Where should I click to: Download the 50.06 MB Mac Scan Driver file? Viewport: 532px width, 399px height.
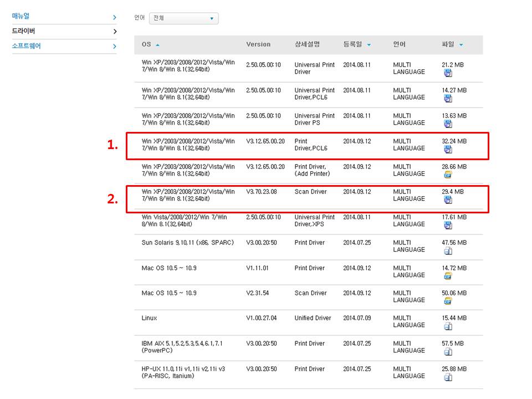pyautogui.click(x=447, y=301)
